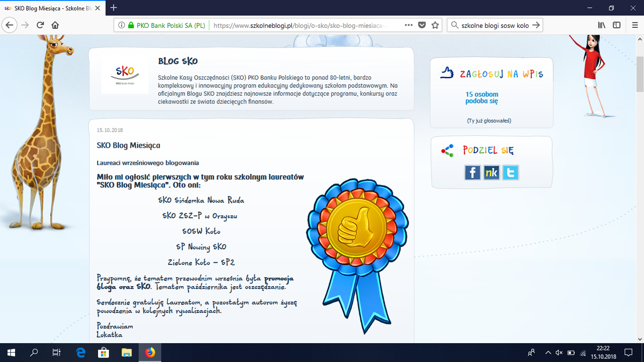Click the search box with szkolne blogi
The width and height of the screenshot is (644, 362).
495,25
